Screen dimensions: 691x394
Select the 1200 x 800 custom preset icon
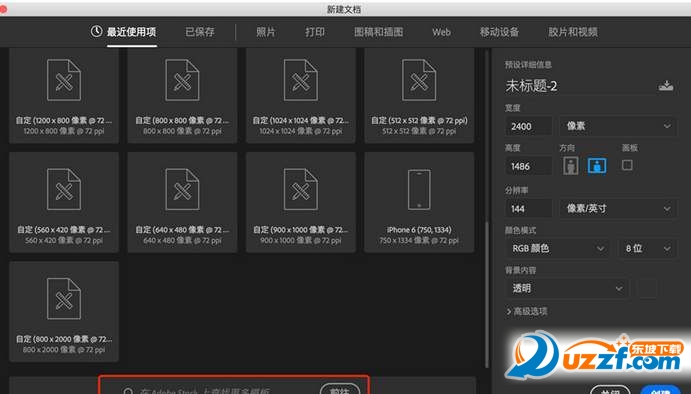[x=64, y=80]
